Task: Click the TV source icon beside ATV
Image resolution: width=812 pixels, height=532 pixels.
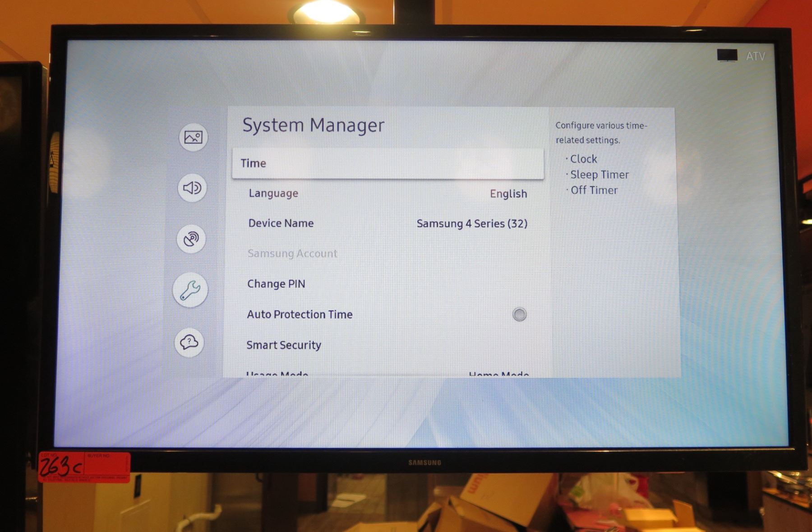Action: coord(727,56)
